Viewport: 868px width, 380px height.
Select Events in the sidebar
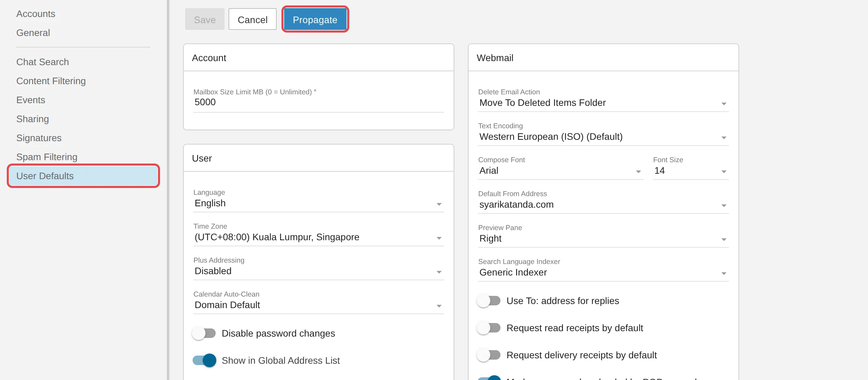31,100
